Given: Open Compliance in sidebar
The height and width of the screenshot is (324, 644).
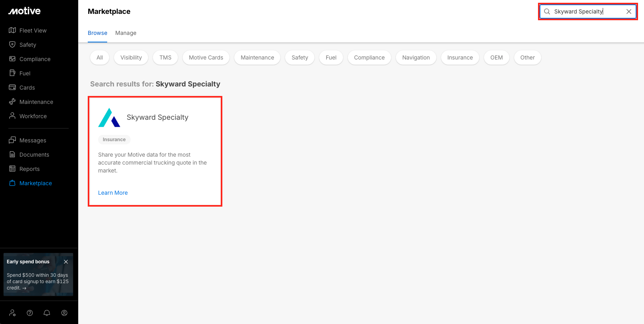Looking at the screenshot, I should point(35,59).
